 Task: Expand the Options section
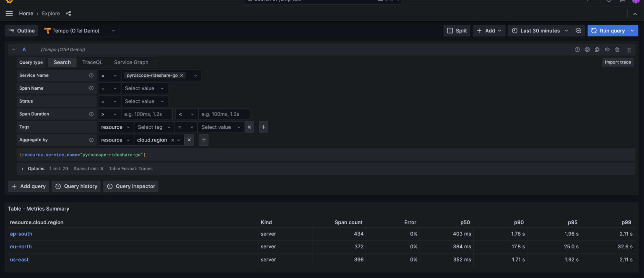click(x=22, y=169)
